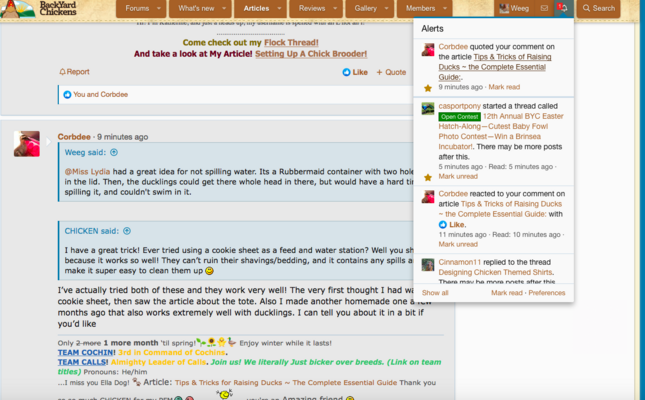The height and width of the screenshot is (400, 645).
Task: Follow the Flock Thread! link
Action: pos(291,42)
